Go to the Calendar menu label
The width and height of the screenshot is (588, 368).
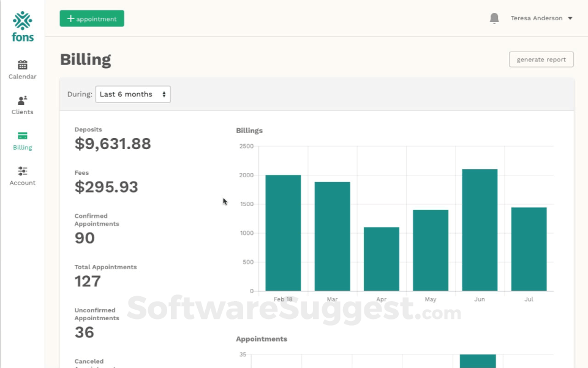point(23,77)
